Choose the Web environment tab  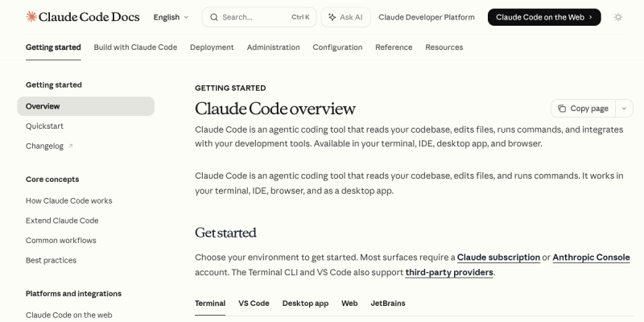click(349, 303)
